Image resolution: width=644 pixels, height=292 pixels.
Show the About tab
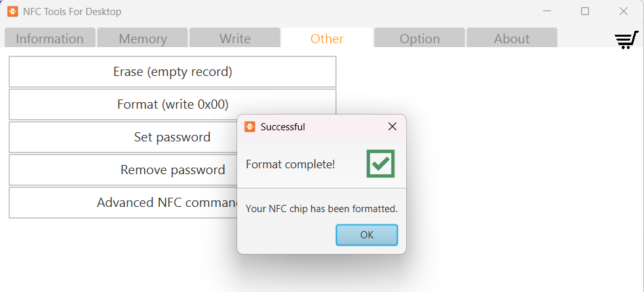tap(512, 39)
